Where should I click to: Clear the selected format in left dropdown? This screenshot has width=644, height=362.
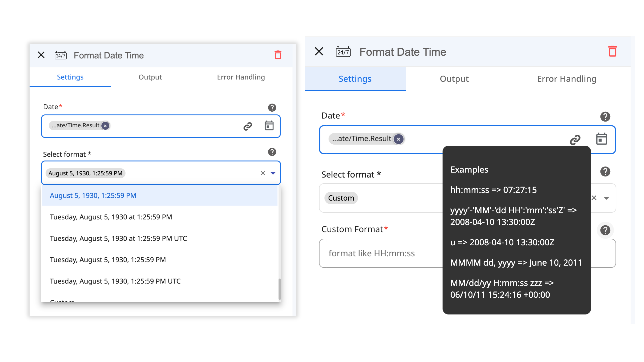coord(263,173)
